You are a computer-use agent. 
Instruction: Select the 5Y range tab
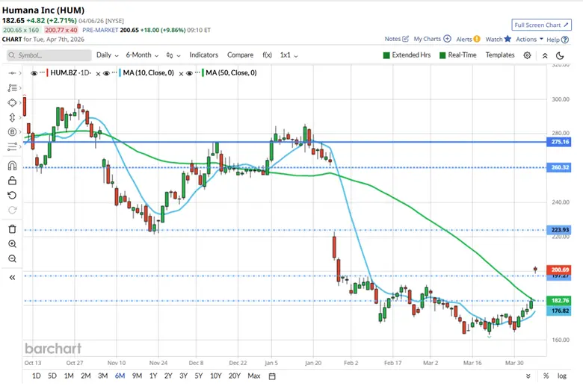coord(199,376)
